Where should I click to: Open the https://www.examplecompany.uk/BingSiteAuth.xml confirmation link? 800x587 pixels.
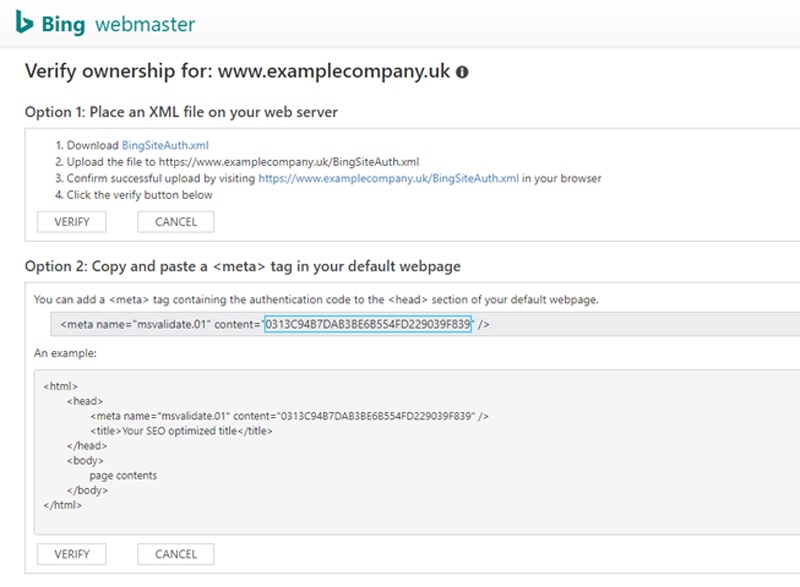pos(388,178)
